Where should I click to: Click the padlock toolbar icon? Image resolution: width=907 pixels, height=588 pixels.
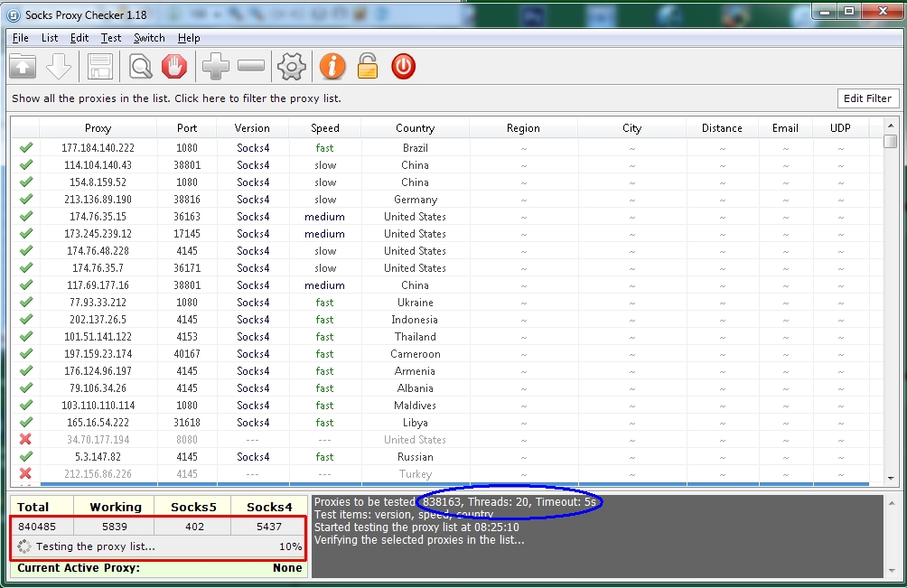click(366, 65)
